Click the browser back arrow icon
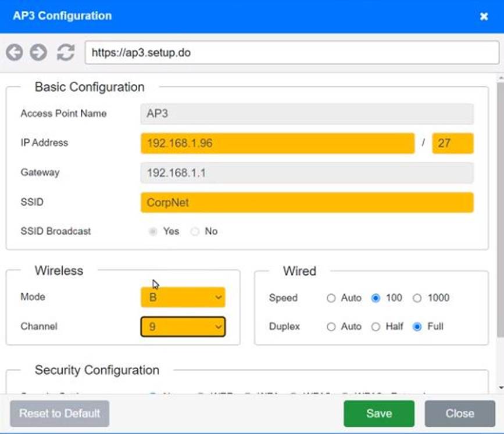This screenshot has height=434, width=504. (x=15, y=53)
